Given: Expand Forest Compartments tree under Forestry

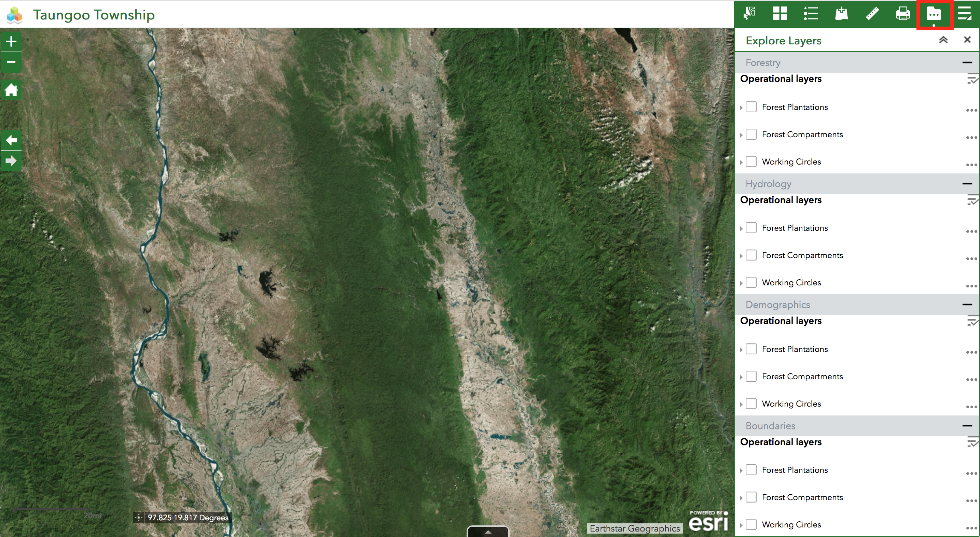Looking at the screenshot, I should click(x=741, y=135).
